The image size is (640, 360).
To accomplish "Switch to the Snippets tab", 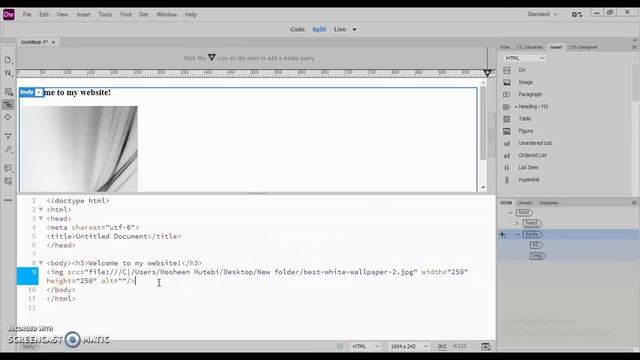I will [548, 203].
